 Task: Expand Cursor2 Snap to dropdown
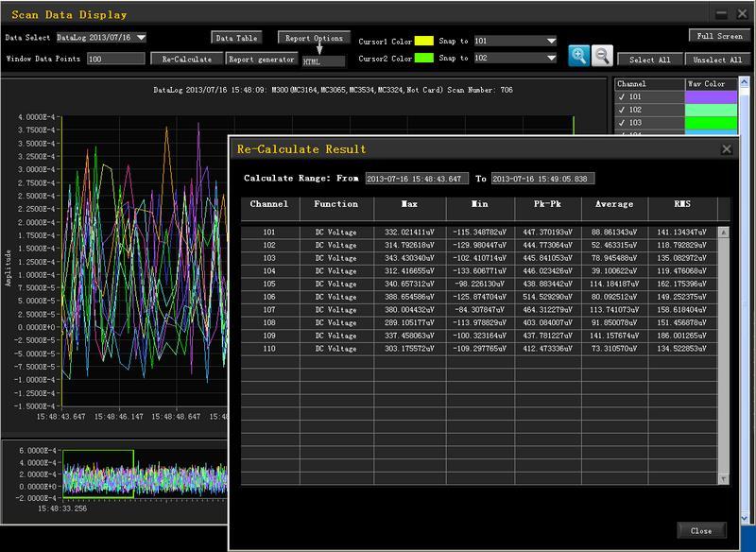point(550,58)
